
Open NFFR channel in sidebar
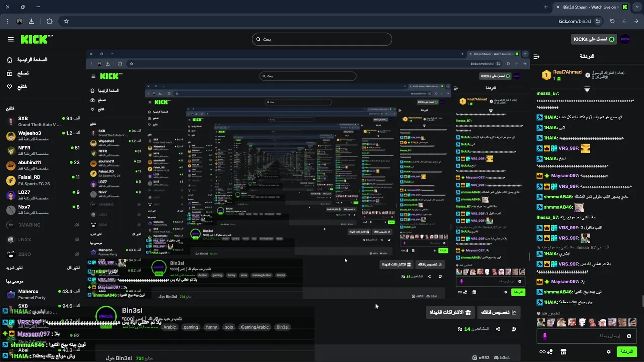43,151
